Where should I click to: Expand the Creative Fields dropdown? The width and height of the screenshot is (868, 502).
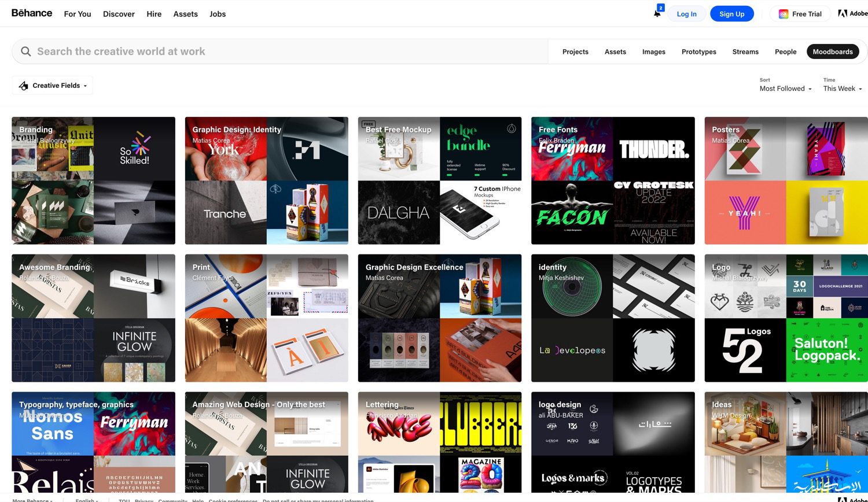(x=52, y=85)
